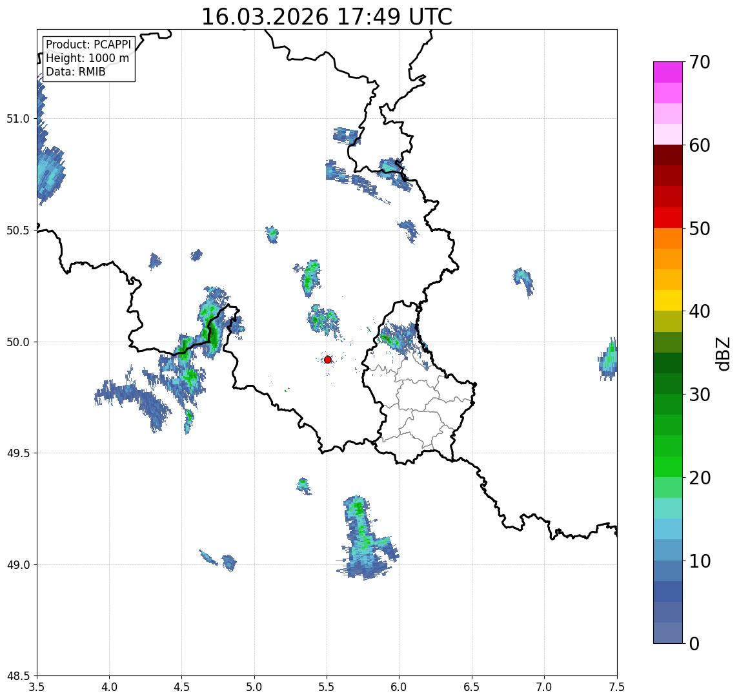The image size is (739, 700).
Task: Click the 'Data: RMIB' legend line
Action: click(76, 72)
